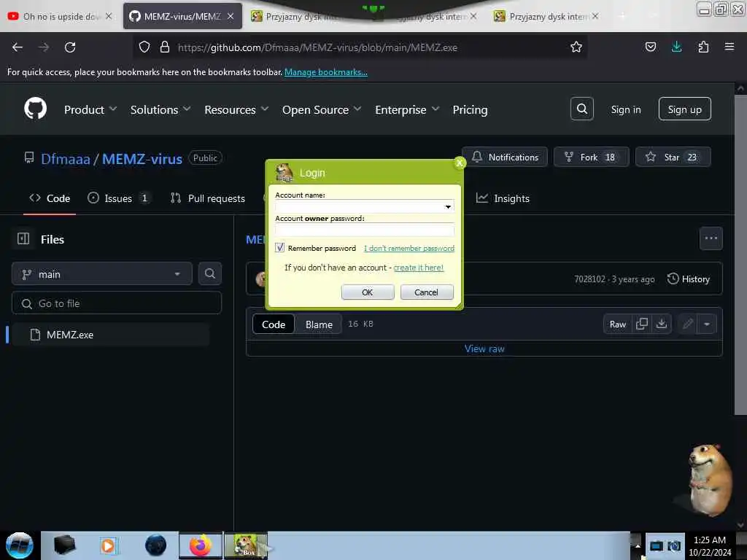Open the Code repository tab
The image size is (747, 560).
click(50, 198)
